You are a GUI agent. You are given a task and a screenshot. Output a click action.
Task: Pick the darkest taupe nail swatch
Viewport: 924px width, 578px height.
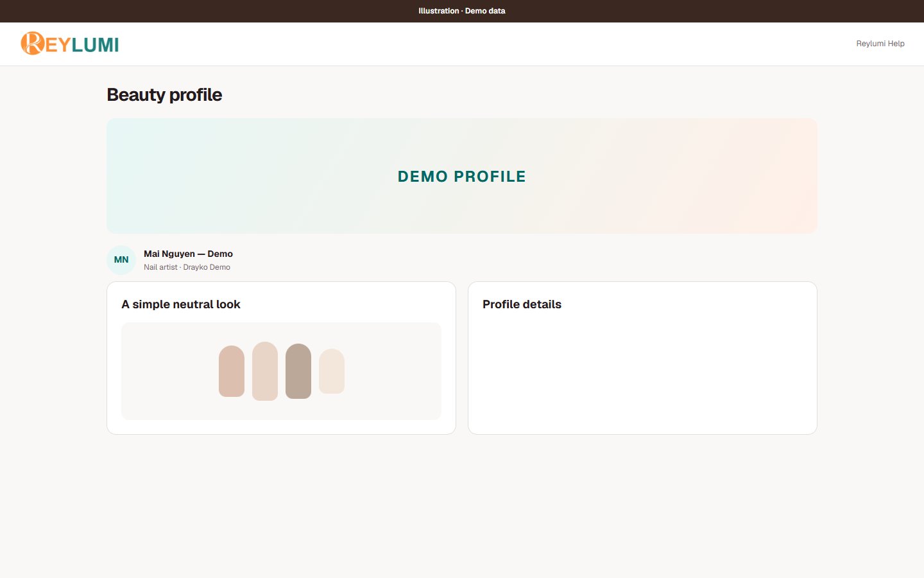tap(298, 371)
